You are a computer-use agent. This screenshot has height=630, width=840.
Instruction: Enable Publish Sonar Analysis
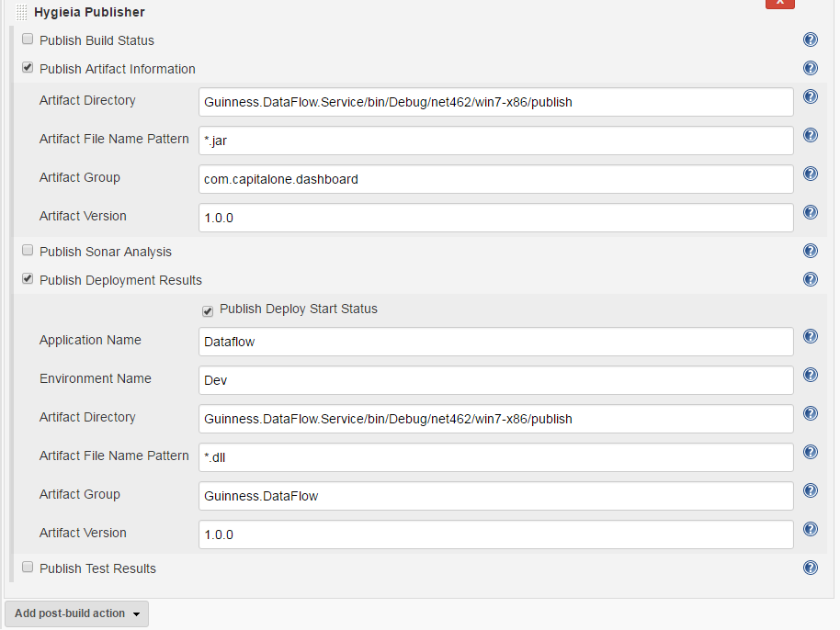click(28, 250)
